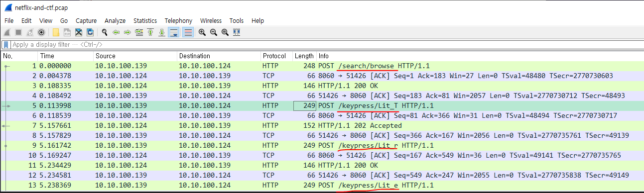The width and height of the screenshot is (644, 193).
Task: Click the Restart current capture icon
Action: (x=30, y=32)
